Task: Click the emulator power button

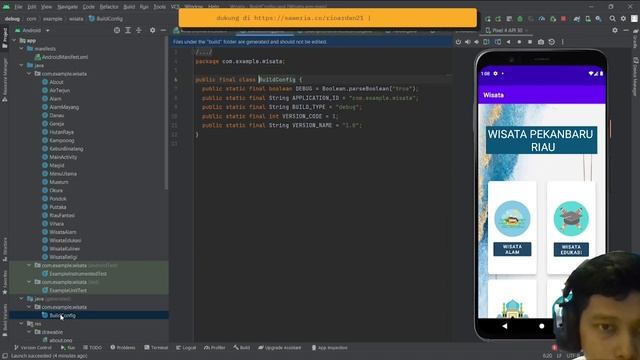Action: pos(458,42)
